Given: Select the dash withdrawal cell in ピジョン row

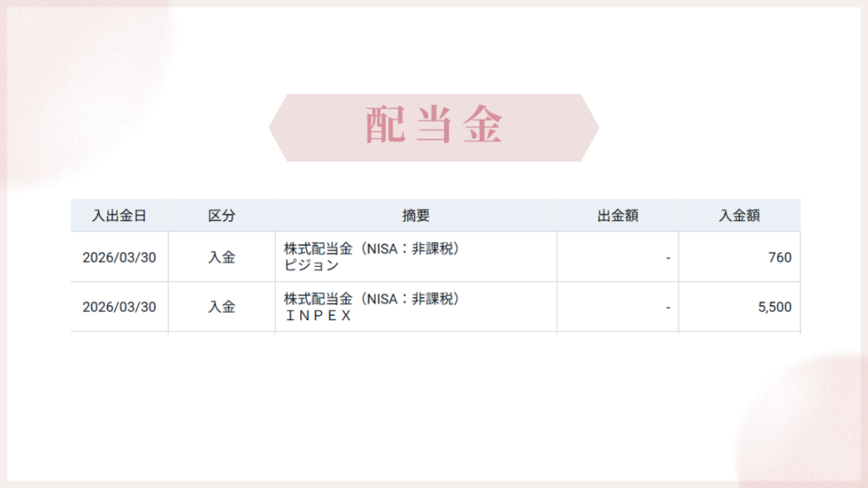Looking at the screenshot, I should 668,258.
